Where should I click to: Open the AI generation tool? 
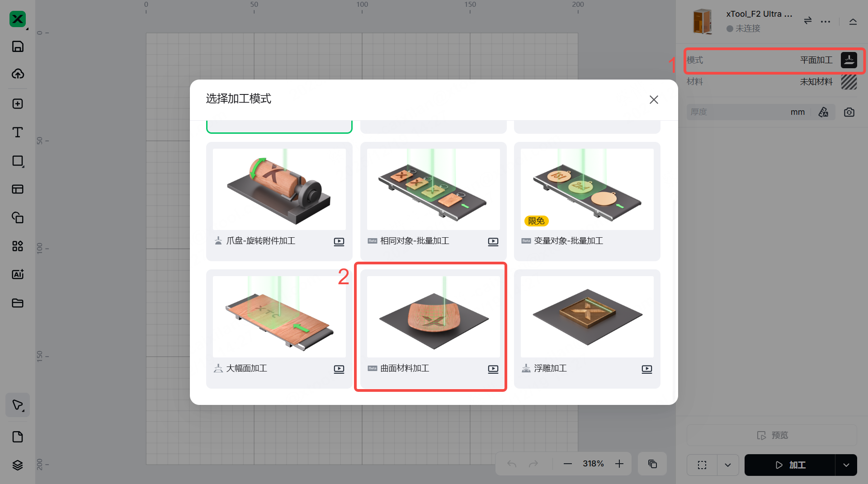18,274
